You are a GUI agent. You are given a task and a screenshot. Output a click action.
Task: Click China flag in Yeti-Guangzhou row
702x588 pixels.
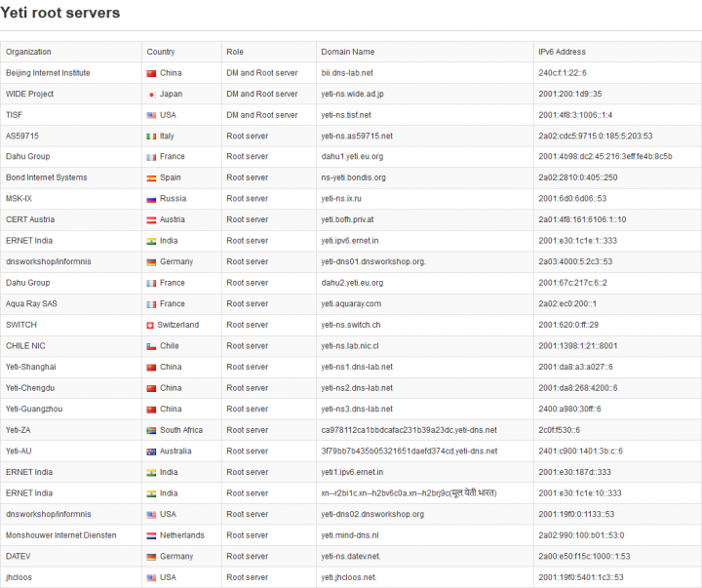pos(151,410)
